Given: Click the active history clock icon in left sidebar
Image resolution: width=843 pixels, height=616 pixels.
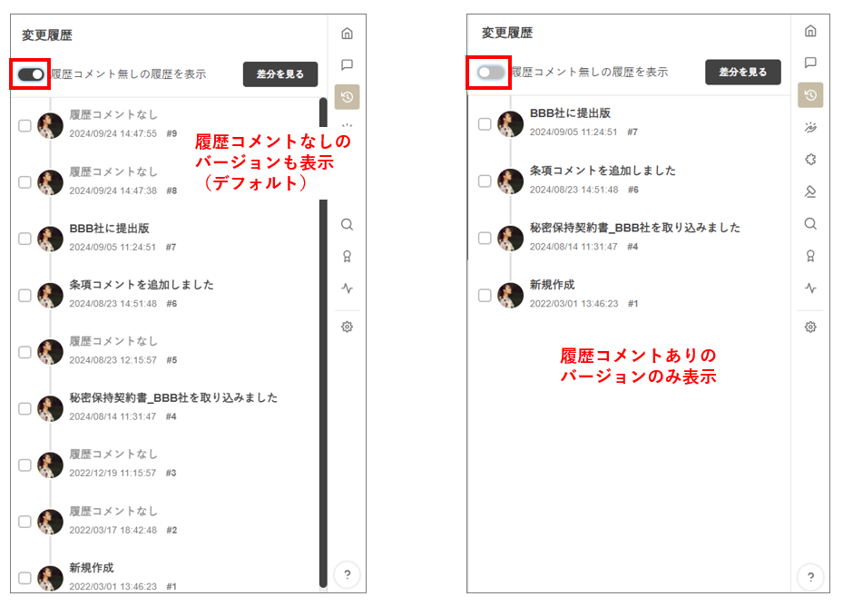Looking at the screenshot, I should click(x=347, y=97).
